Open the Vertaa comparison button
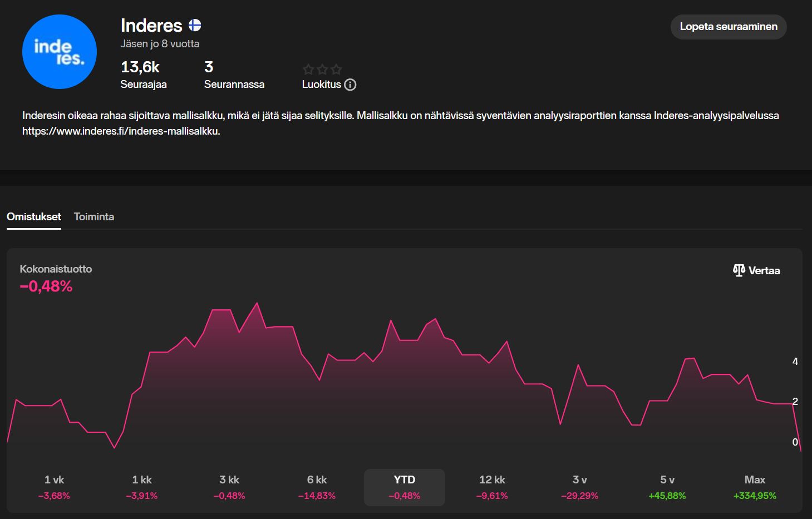 click(x=756, y=270)
